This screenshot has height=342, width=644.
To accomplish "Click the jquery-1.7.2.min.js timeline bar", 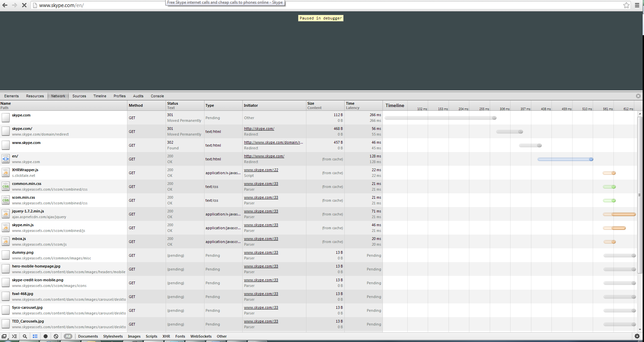I will point(619,214).
